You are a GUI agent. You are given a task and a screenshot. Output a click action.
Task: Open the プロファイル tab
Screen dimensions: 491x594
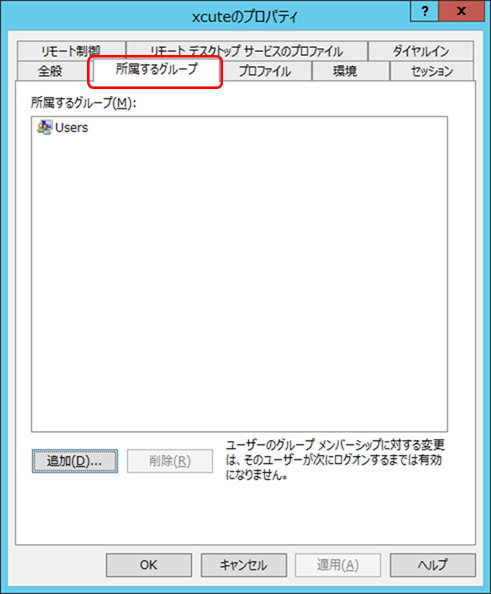[x=266, y=71]
